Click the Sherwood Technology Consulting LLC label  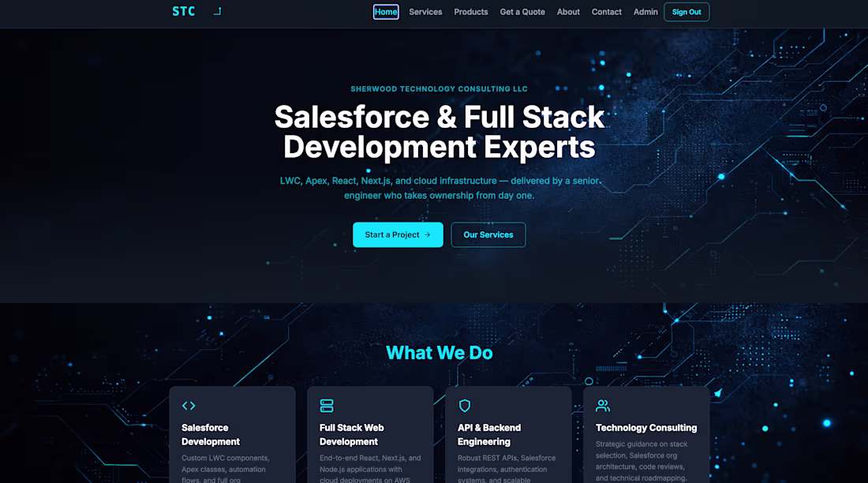click(x=439, y=89)
